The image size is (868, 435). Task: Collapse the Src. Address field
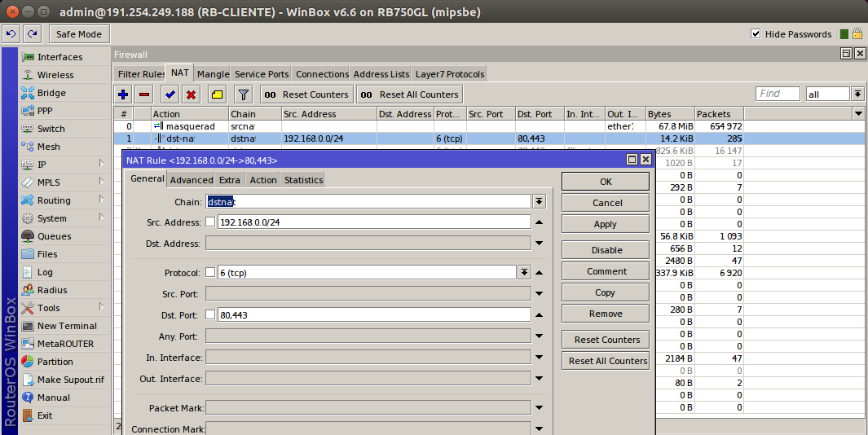pyautogui.click(x=540, y=222)
